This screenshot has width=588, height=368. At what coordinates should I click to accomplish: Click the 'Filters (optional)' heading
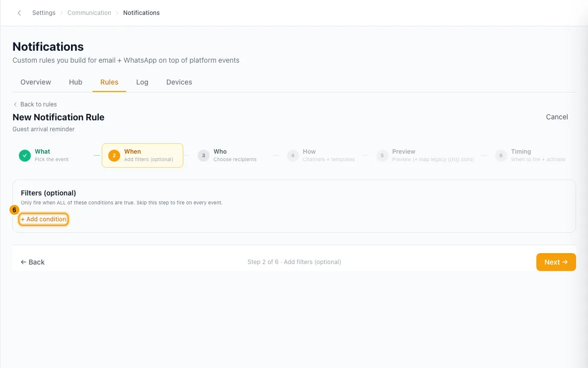coord(48,193)
